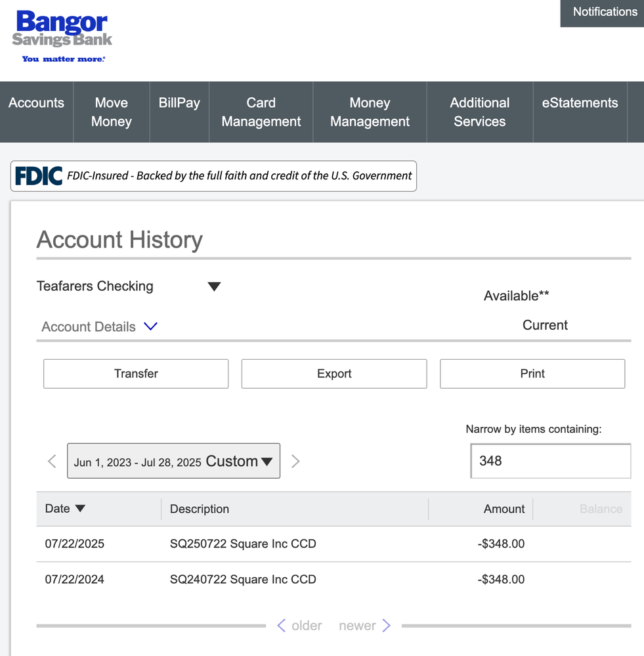This screenshot has width=644, height=656.
Task: Open eStatements menu
Action: pyautogui.click(x=580, y=103)
